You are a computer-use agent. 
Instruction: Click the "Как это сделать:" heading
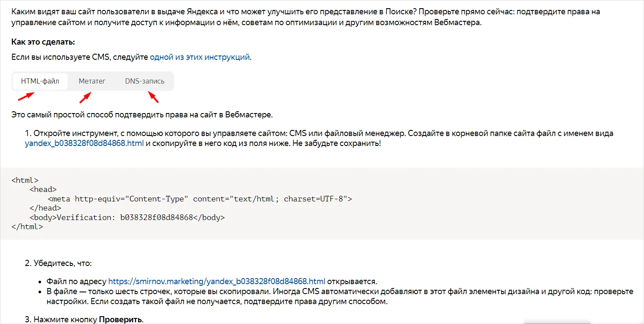click(x=43, y=42)
